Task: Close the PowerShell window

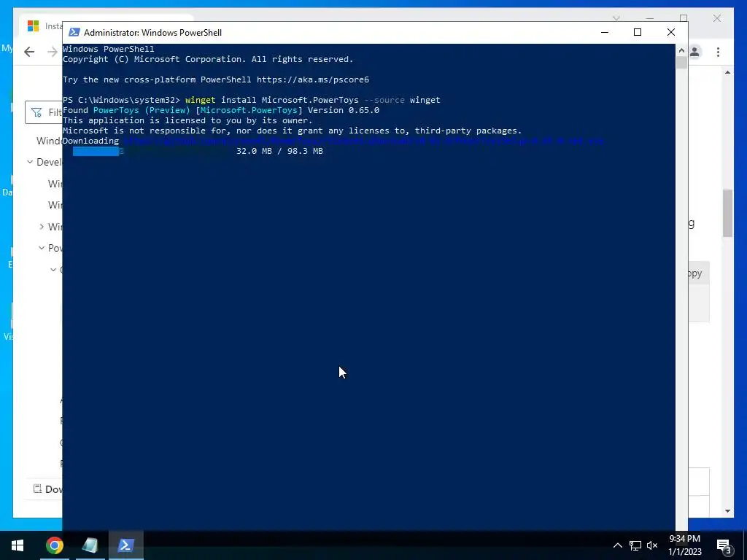Action: click(671, 32)
